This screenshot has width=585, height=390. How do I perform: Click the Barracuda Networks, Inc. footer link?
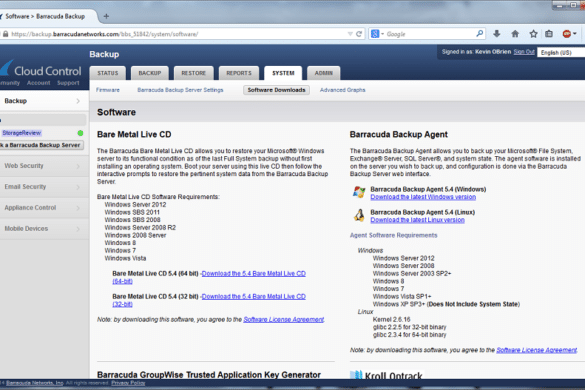coord(35,383)
